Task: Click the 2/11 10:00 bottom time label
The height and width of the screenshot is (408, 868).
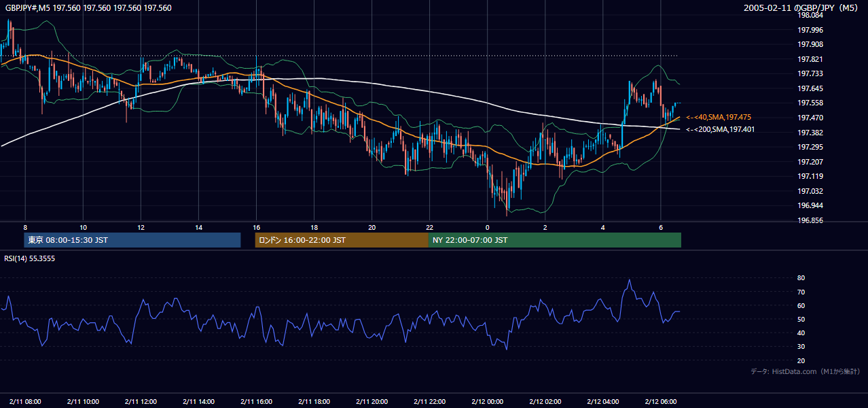Action: pos(83,402)
